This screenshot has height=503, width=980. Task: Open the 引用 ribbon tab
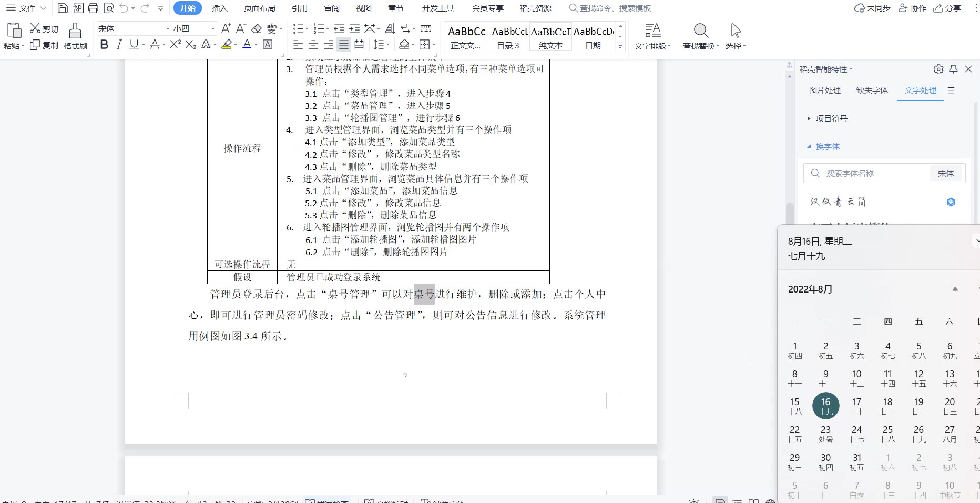click(x=300, y=8)
